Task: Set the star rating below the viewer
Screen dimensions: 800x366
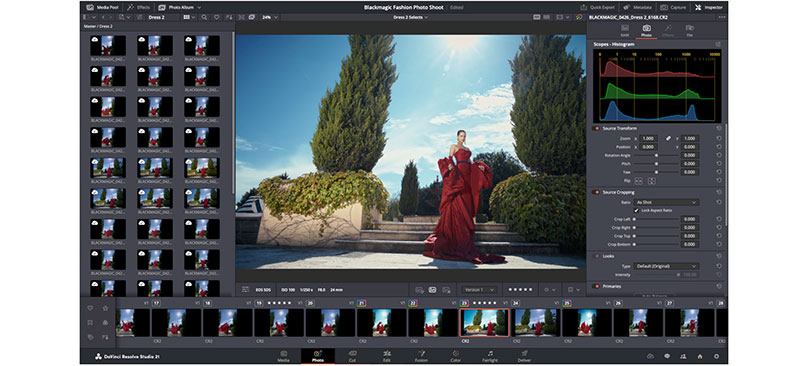Action: click(x=520, y=289)
